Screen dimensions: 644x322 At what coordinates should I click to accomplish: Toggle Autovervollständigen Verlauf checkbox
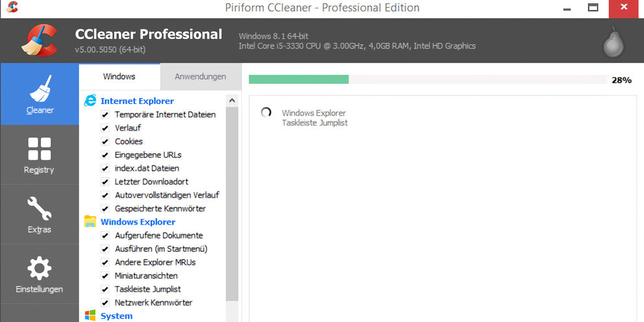point(105,195)
